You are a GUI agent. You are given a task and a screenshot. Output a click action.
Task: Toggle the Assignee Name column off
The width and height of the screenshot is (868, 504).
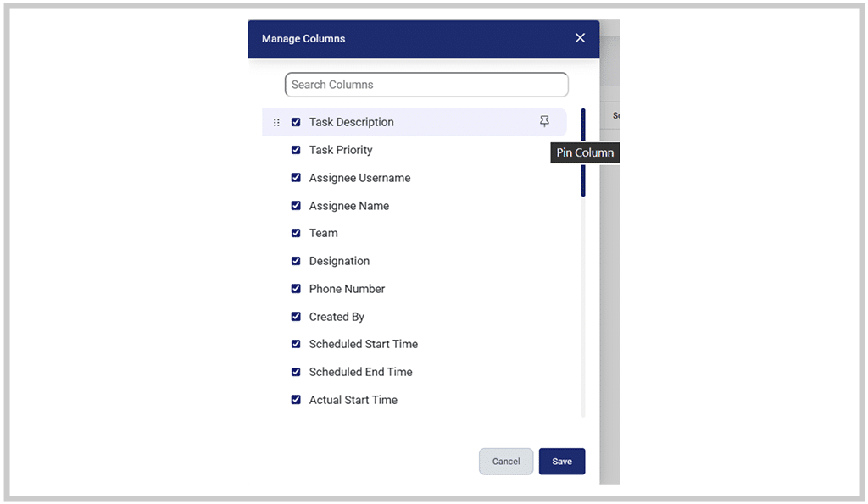(x=296, y=205)
